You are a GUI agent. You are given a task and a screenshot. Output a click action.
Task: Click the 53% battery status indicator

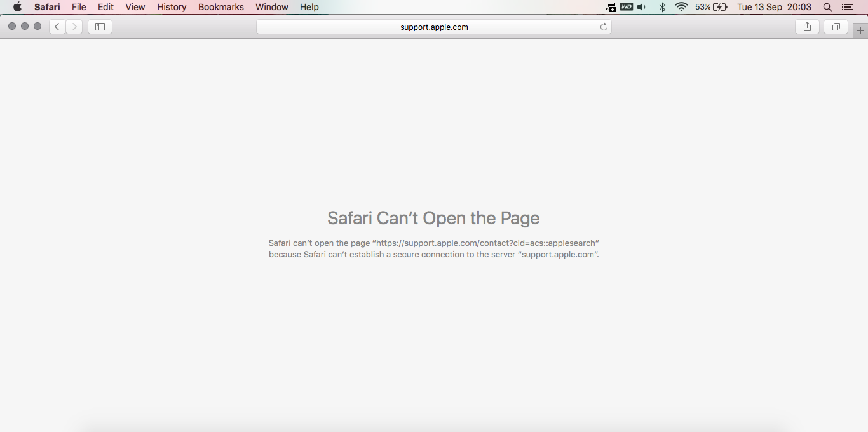pos(711,7)
